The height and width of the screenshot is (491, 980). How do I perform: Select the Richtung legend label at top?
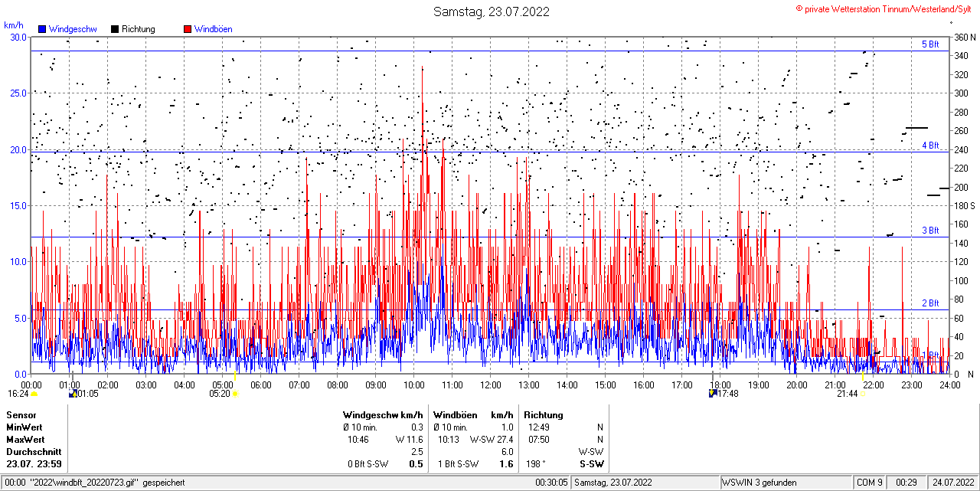[139, 29]
